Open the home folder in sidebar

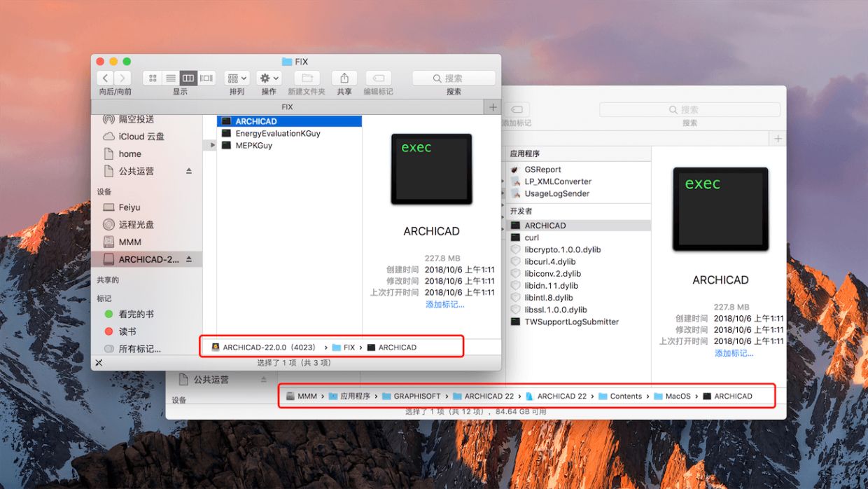click(x=129, y=154)
